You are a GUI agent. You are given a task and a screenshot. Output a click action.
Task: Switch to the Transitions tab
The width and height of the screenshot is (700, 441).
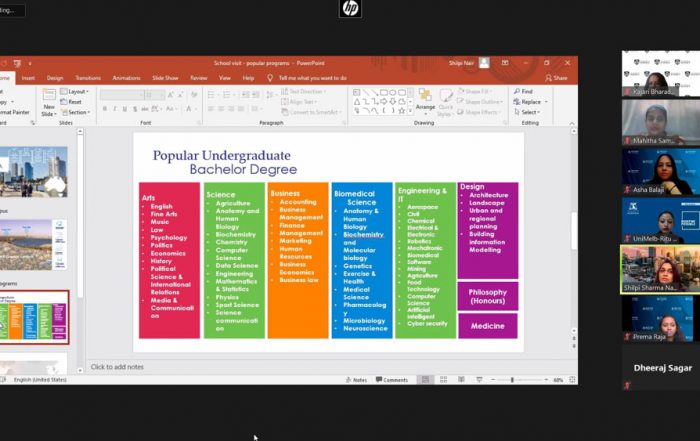[x=88, y=78]
